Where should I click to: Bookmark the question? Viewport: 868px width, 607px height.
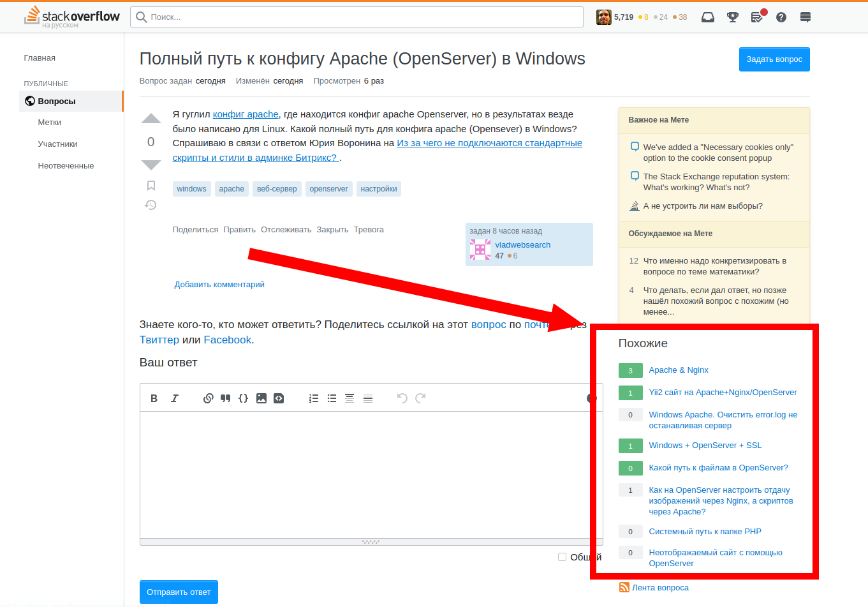tap(151, 186)
